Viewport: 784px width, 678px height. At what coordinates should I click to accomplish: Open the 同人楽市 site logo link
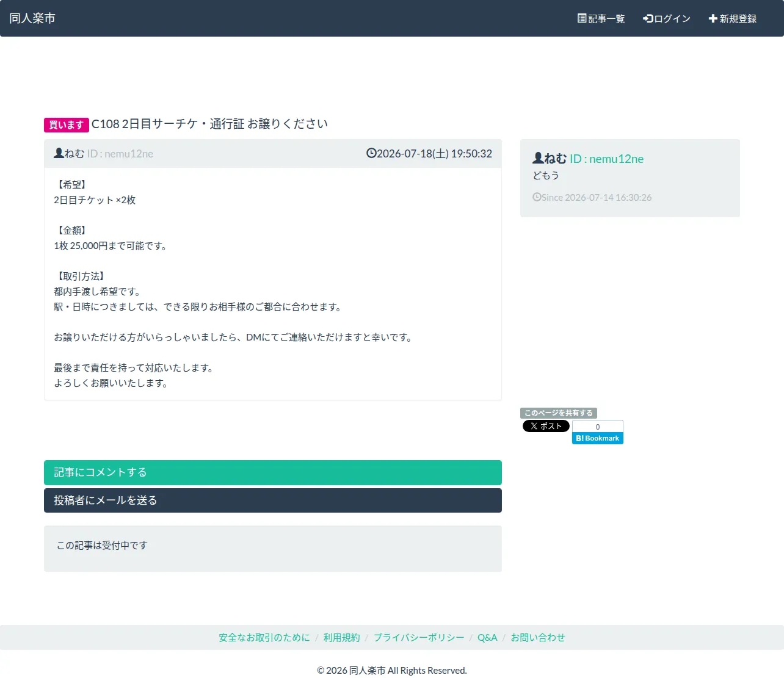32,18
